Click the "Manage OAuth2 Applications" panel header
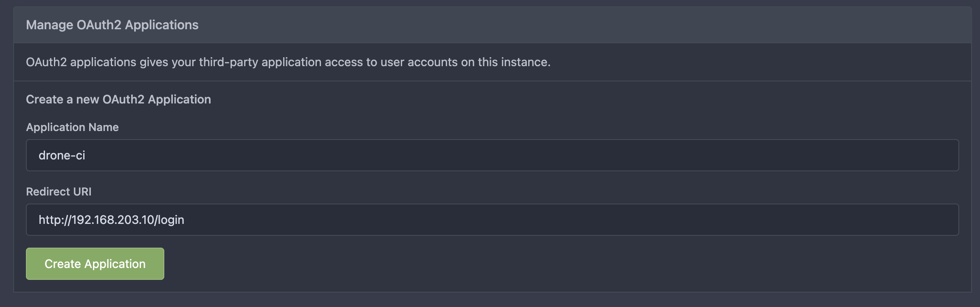Screen dimensions: 980x307 112,25
